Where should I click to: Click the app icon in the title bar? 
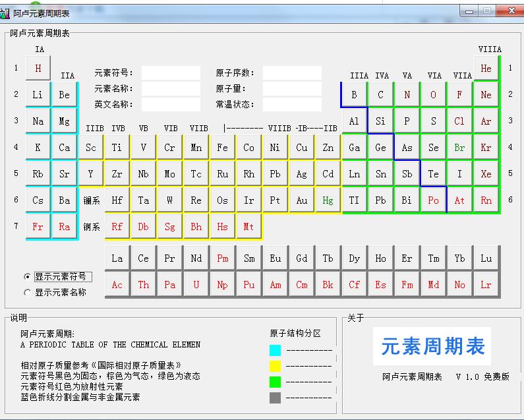5,14
